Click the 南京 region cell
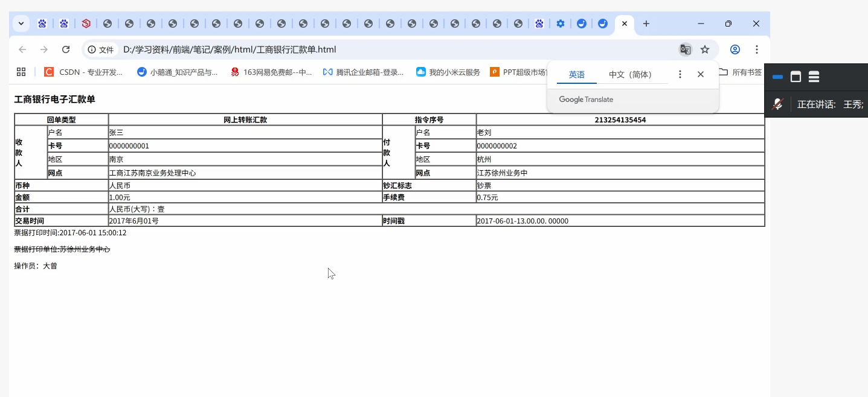The image size is (868, 397). point(245,159)
